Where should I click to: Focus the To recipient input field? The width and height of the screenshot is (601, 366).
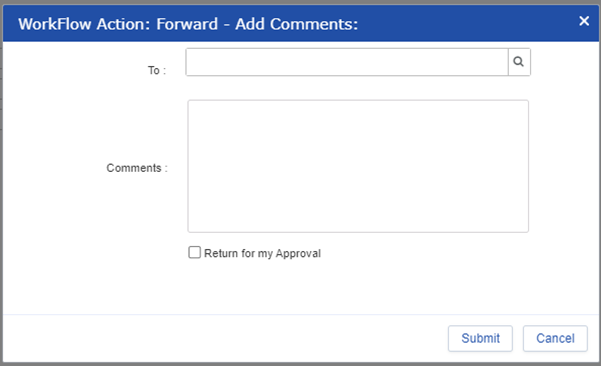[347, 62]
